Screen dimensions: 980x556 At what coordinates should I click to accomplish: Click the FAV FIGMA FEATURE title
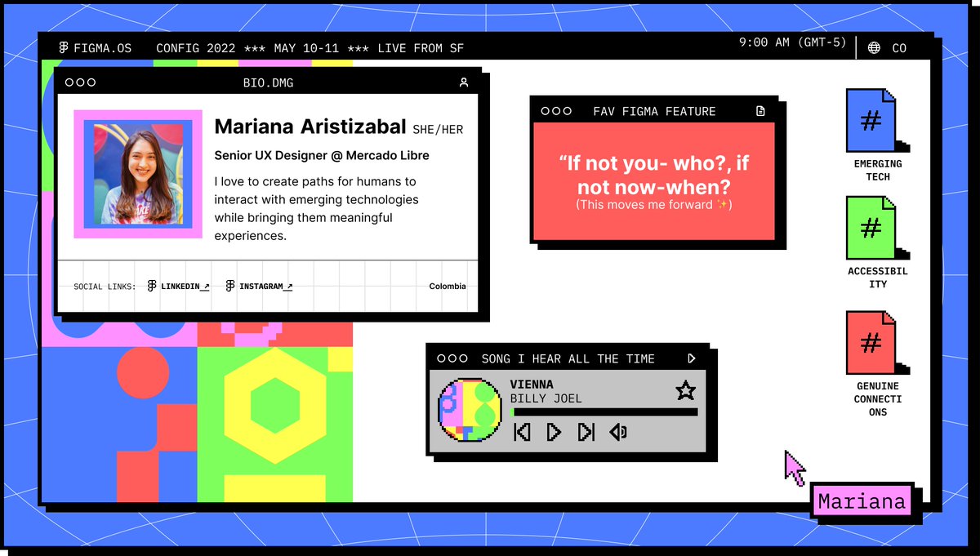click(x=654, y=111)
